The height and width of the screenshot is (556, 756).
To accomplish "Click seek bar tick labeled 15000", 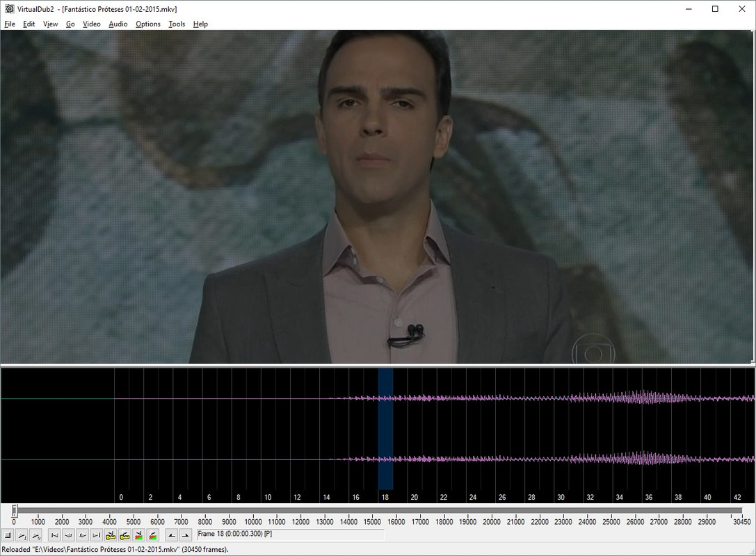I will tap(372, 521).
